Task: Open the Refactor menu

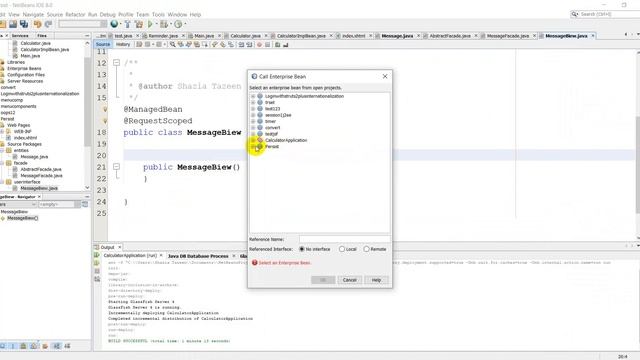Action: click(x=75, y=15)
